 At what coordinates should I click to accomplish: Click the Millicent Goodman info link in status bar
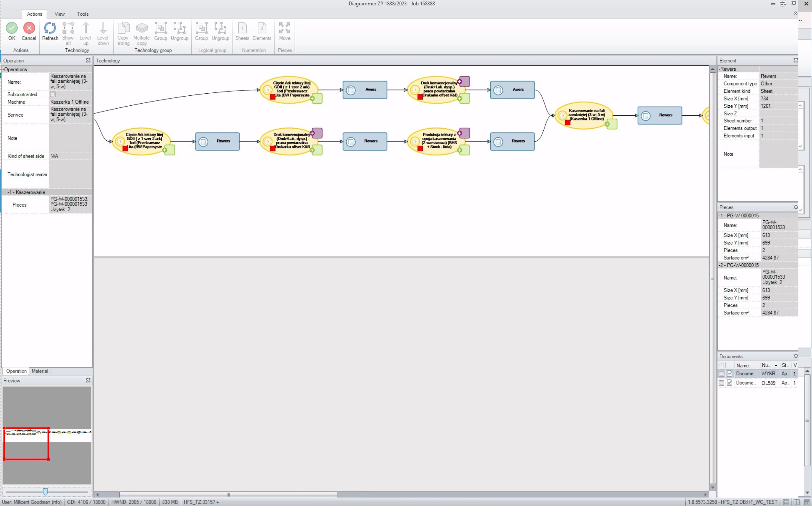(31, 502)
